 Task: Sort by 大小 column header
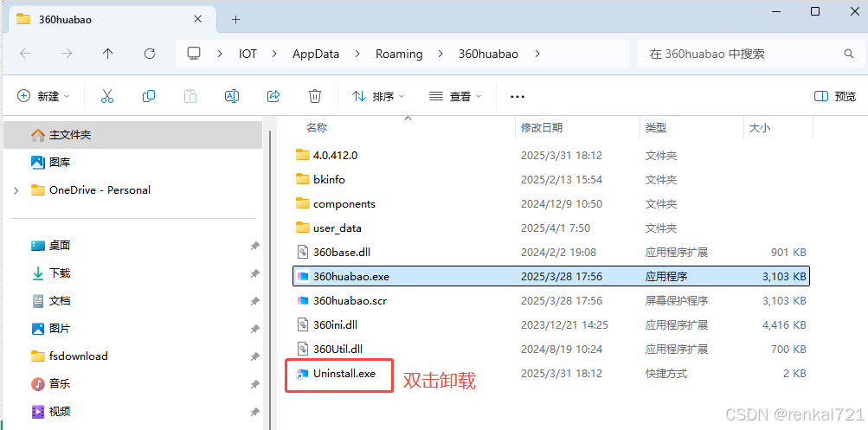[x=759, y=128]
